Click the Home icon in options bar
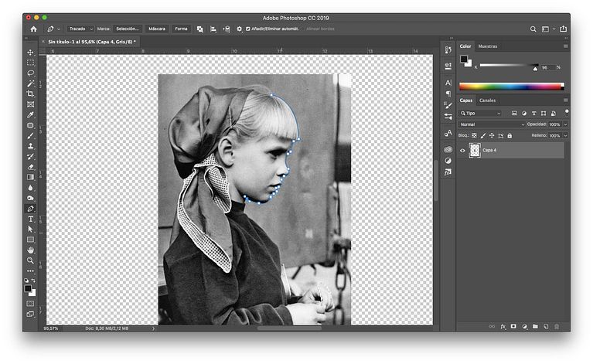This screenshot has height=364, width=593. click(33, 29)
